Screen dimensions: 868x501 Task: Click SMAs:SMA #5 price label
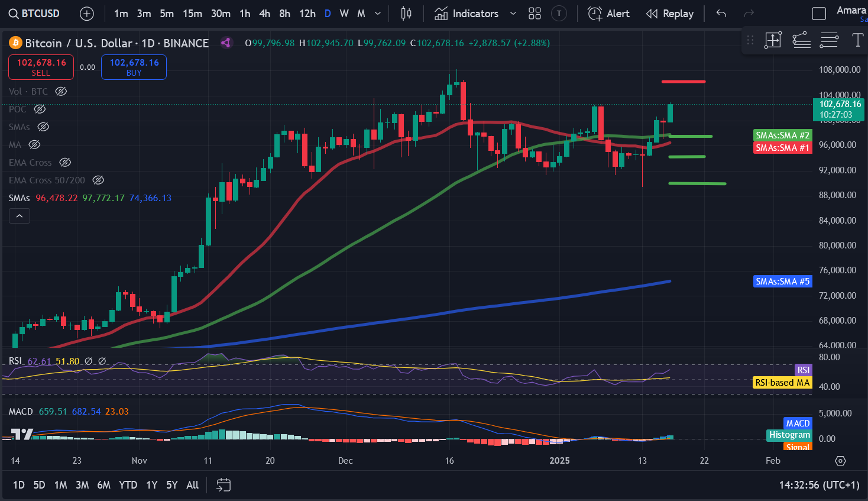pos(782,282)
